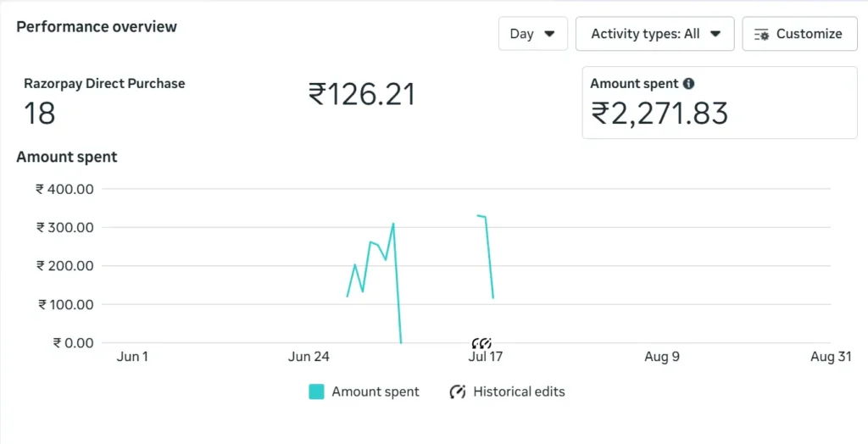Viewport: 868px width, 444px height.
Task: Click the Historical edits legend icon
Action: tap(458, 391)
